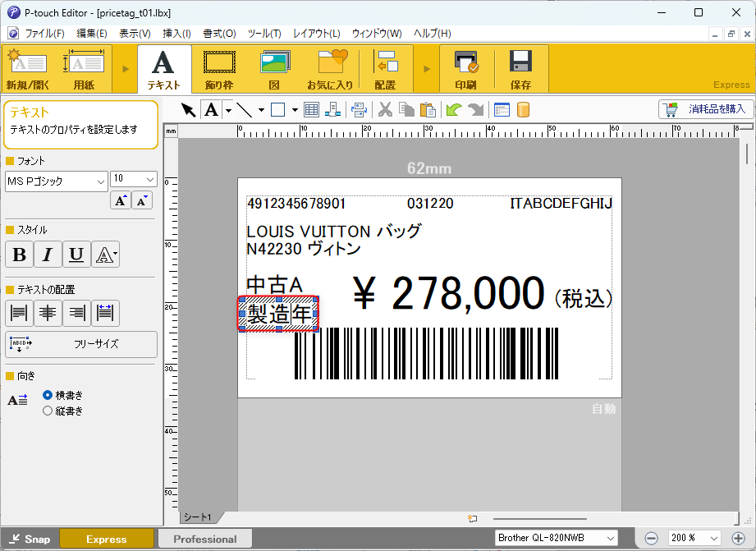Switch to Snap mode
This screenshot has height=551, width=756.
30,539
